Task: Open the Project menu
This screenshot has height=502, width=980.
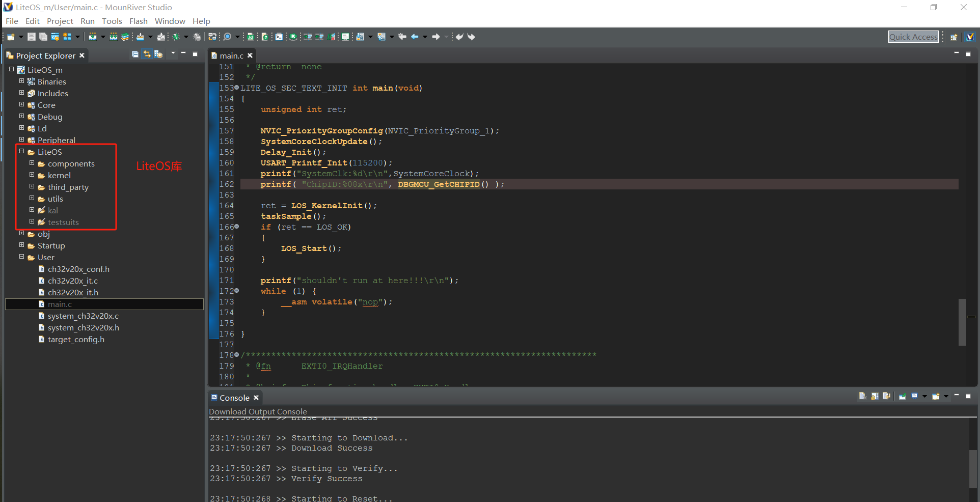Action: 60,21
